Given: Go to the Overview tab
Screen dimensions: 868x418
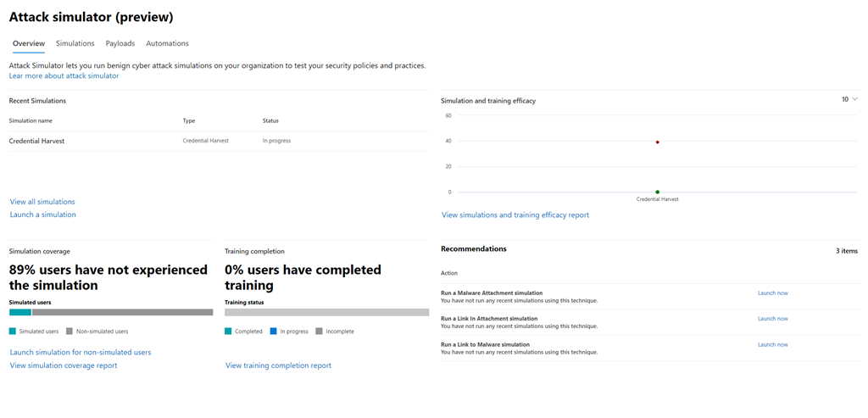Looking at the screenshot, I should [28, 43].
